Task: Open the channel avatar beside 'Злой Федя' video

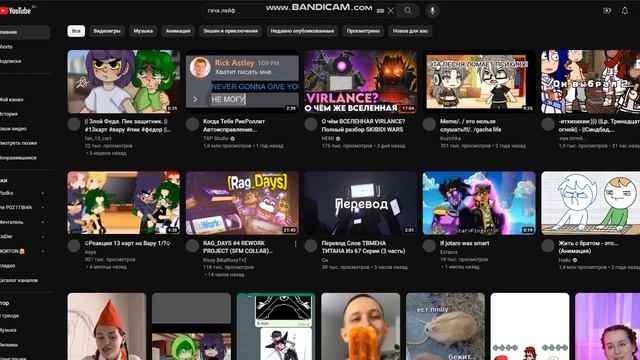Action: click(x=74, y=124)
